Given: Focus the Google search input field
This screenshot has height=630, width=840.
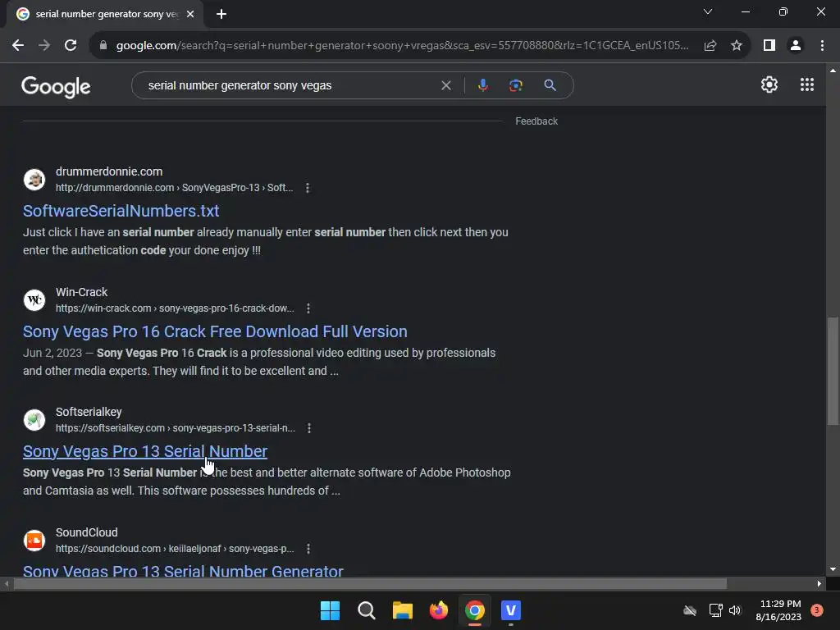Looking at the screenshot, I should click(292, 85).
